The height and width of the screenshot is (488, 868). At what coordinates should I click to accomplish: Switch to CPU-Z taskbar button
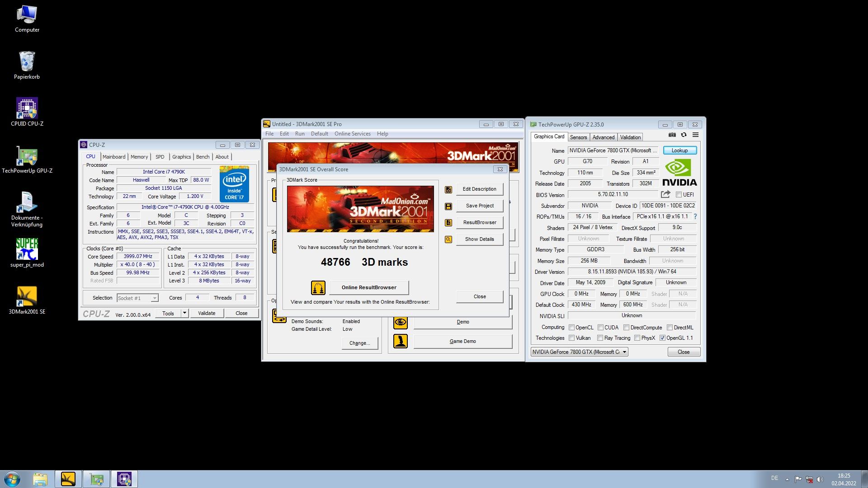click(x=124, y=479)
